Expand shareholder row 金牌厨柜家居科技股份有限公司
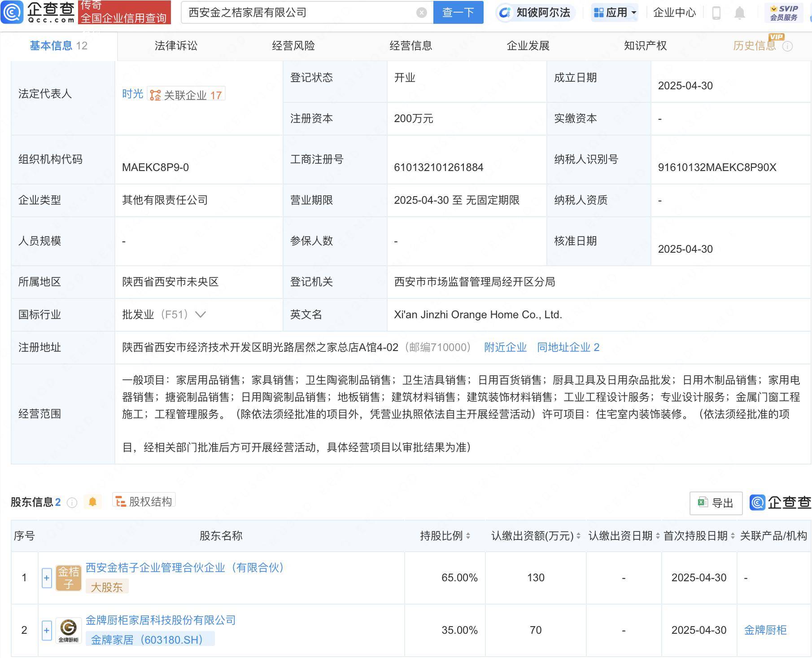 (x=47, y=630)
